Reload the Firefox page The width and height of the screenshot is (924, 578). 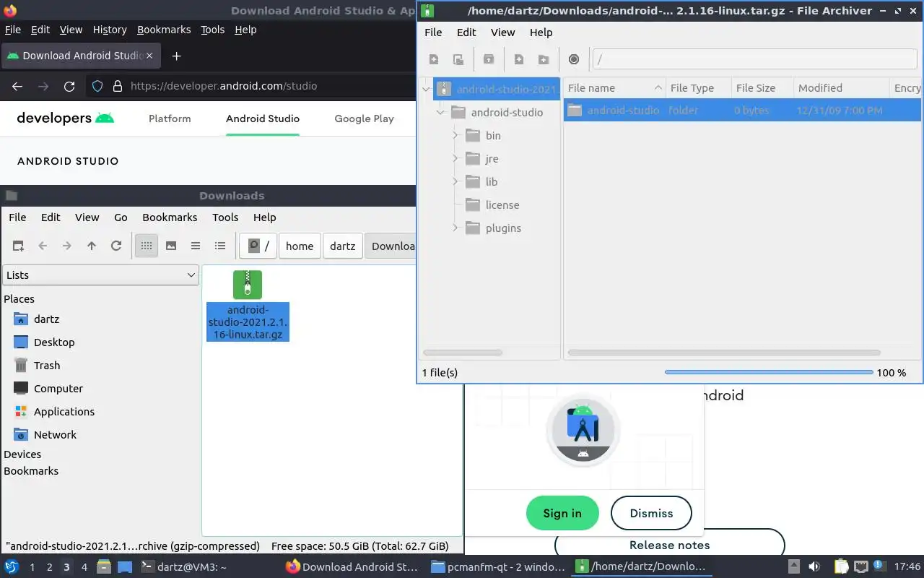tap(69, 86)
